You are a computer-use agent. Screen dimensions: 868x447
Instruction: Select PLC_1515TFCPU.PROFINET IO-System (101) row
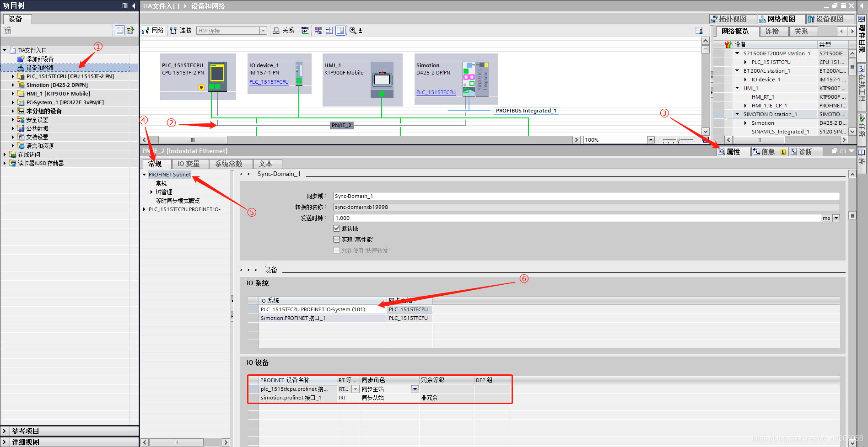pos(323,309)
